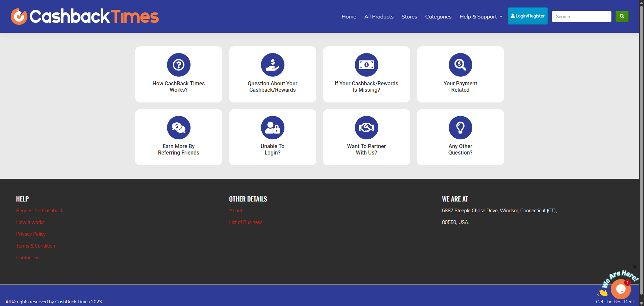Open Want To Partner With Us? text
The width and height of the screenshot is (644, 306).
click(x=366, y=149)
